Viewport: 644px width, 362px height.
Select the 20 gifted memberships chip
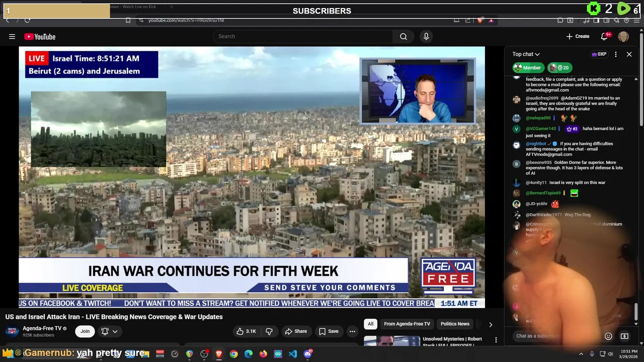coord(560,67)
